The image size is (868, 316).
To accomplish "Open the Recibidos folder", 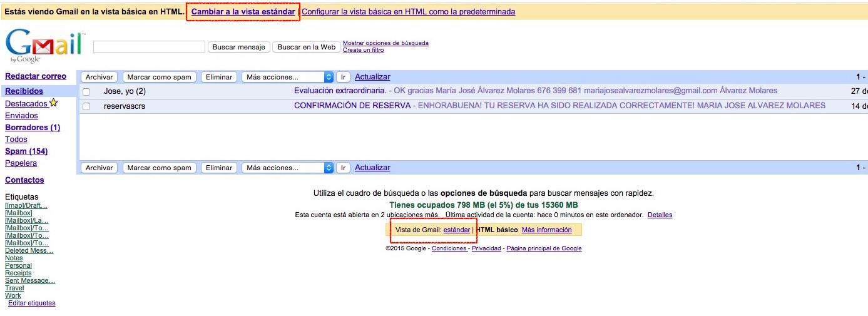I will click(24, 91).
